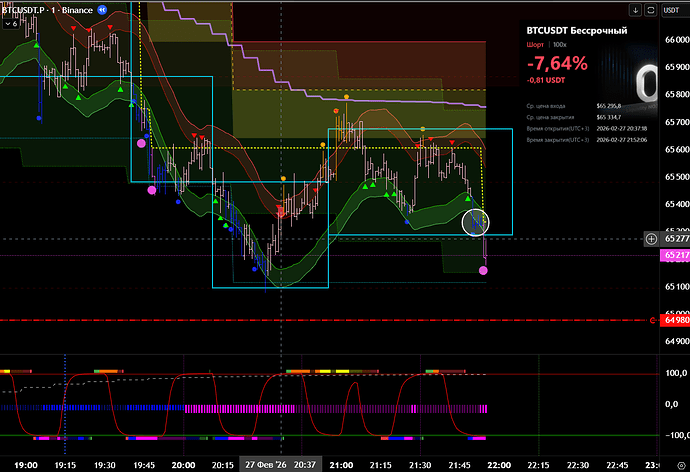Open the BTCUSDT.P symbol search
Viewport: 690px width, 472px height.
click(26, 9)
